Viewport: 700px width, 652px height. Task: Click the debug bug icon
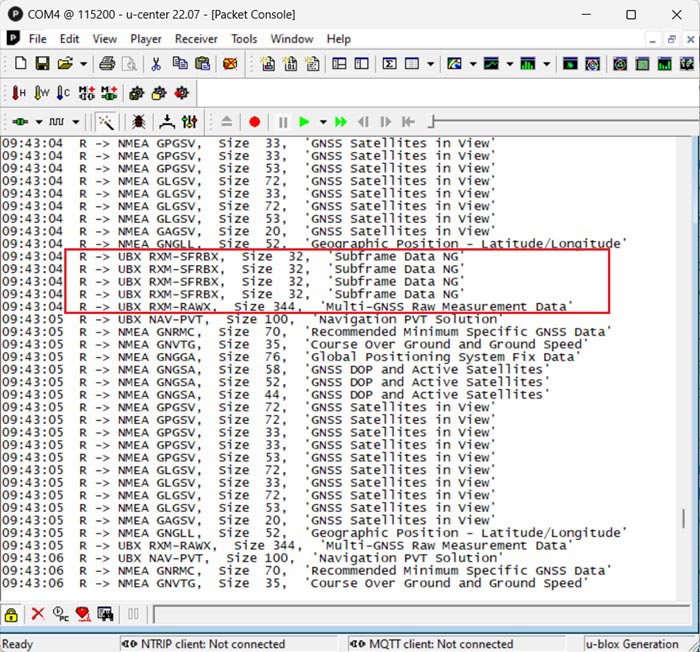click(139, 122)
